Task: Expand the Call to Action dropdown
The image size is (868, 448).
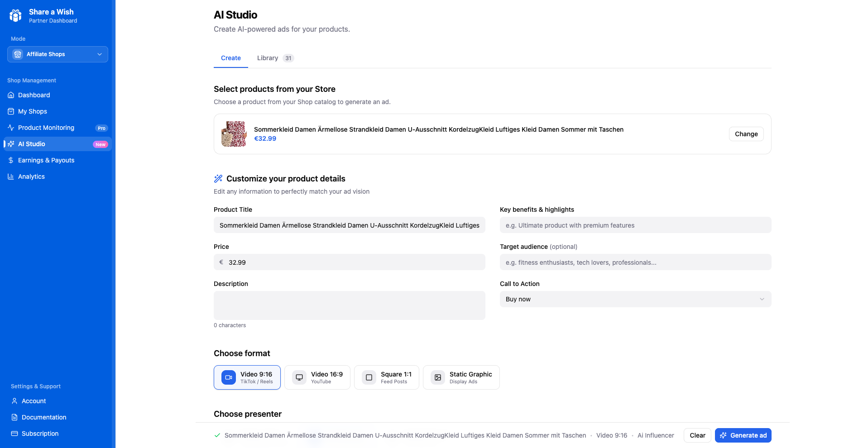Action: [x=635, y=299]
